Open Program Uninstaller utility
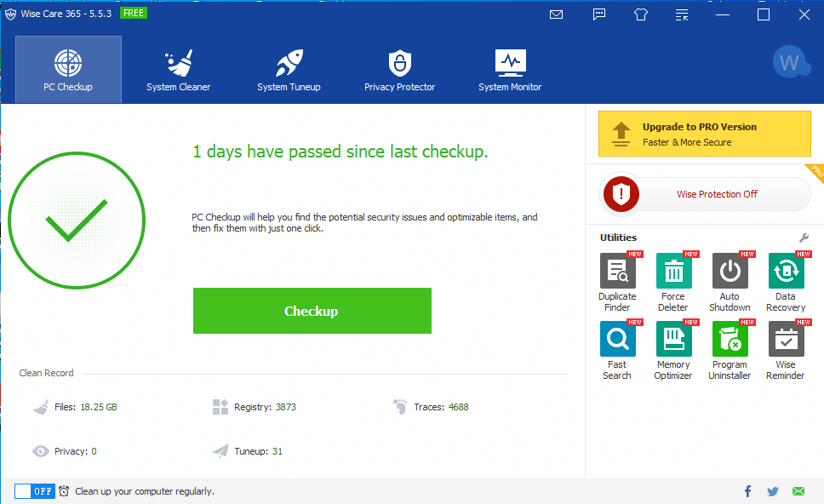 pyautogui.click(x=730, y=351)
